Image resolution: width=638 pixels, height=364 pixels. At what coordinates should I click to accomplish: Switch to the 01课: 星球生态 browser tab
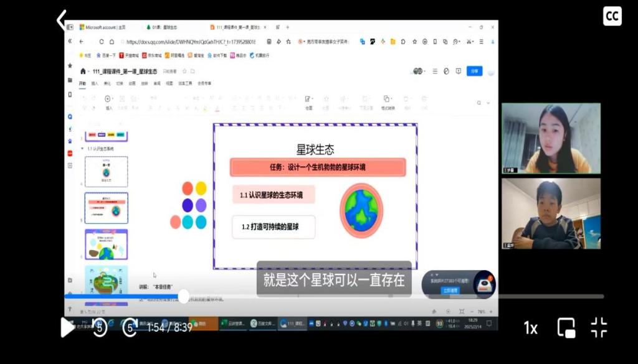click(x=165, y=27)
